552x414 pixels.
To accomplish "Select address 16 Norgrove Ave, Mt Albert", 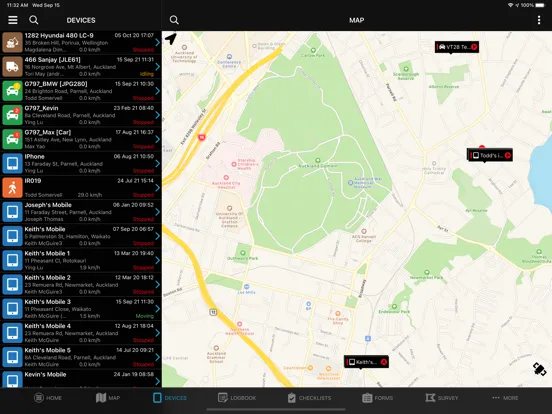I will point(70,67).
